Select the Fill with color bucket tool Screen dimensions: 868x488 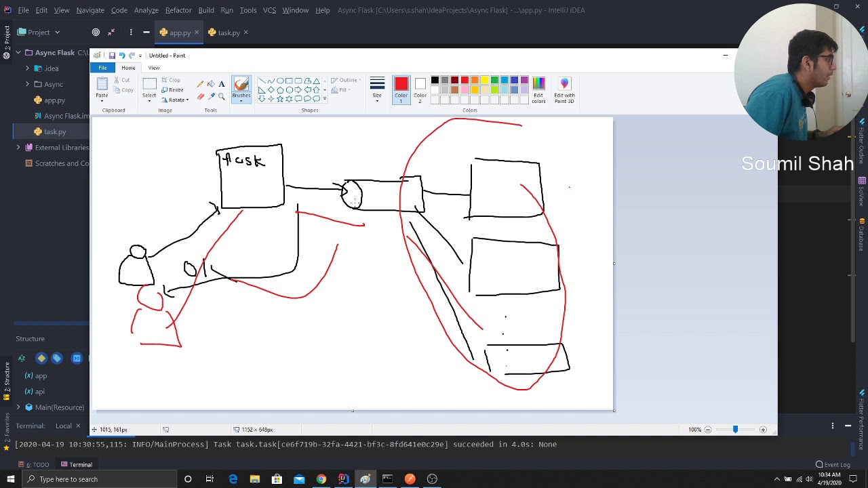coord(211,84)
